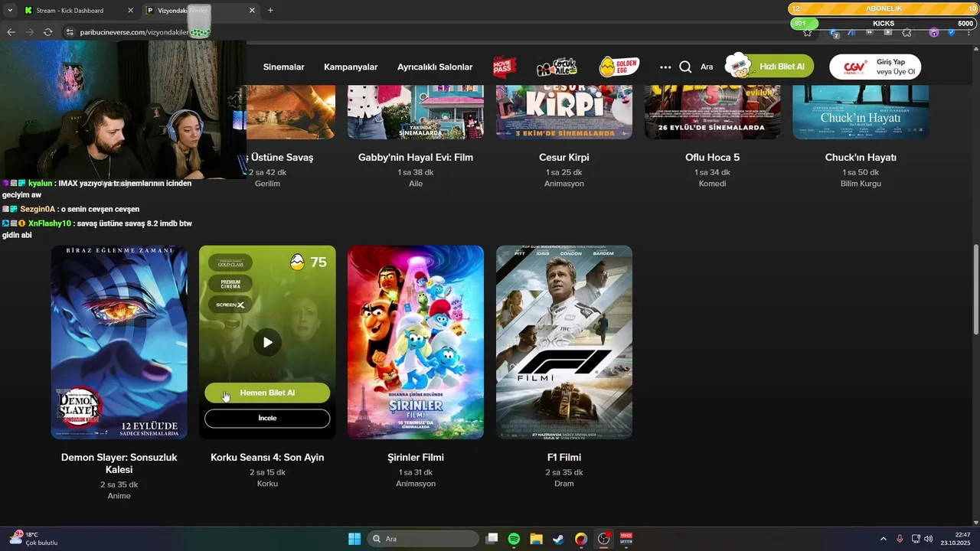Open the Kampanyalar menu

click(351, 67)
